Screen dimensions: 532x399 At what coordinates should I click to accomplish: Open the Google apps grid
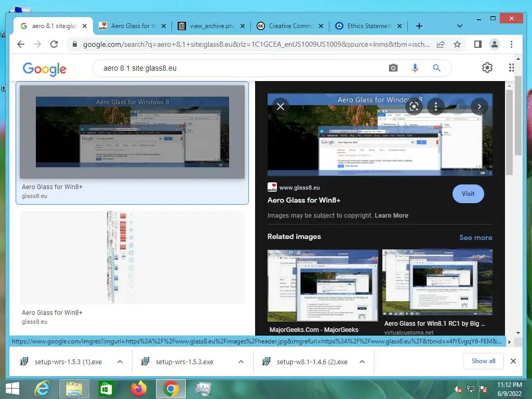[511, 68]
